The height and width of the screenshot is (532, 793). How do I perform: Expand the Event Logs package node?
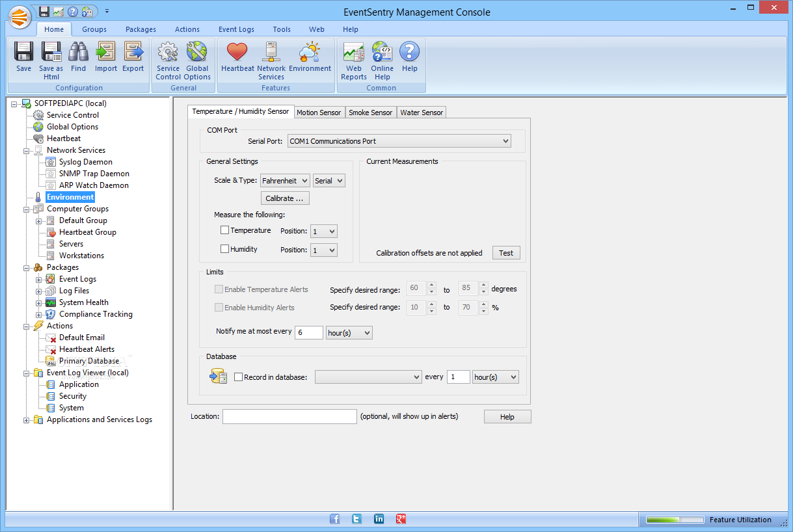[39, 279]
